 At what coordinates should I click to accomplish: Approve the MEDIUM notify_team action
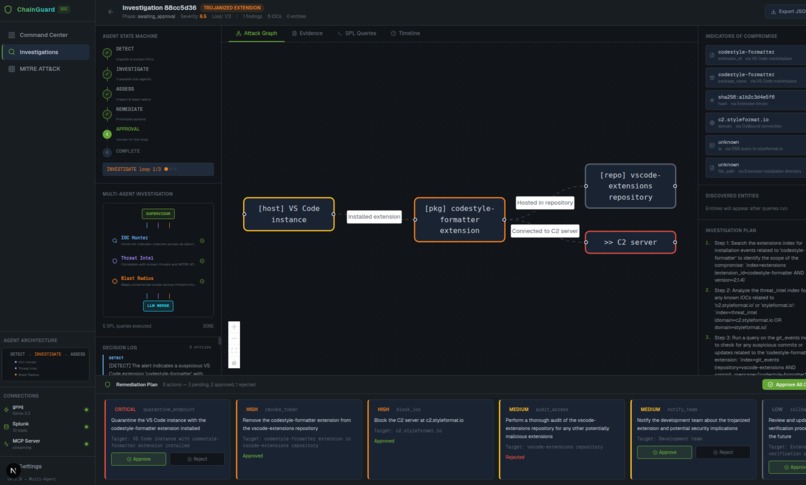664,452
